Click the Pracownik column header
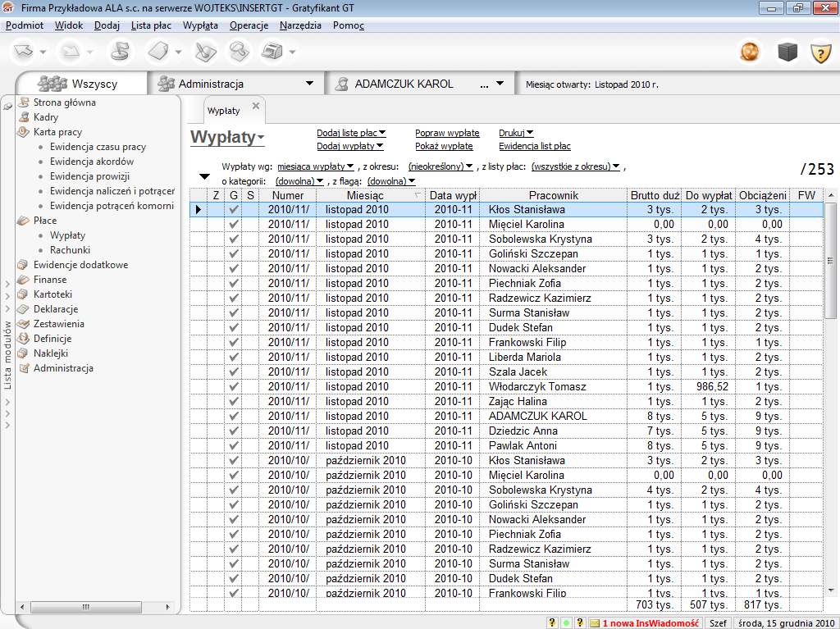Viewport: 840px width, 629px height. click(553, 195)
